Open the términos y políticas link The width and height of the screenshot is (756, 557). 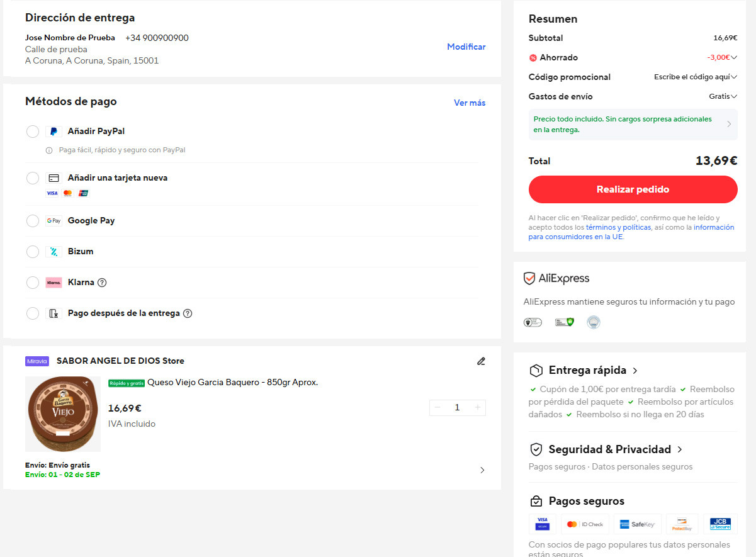coord(618,228)
